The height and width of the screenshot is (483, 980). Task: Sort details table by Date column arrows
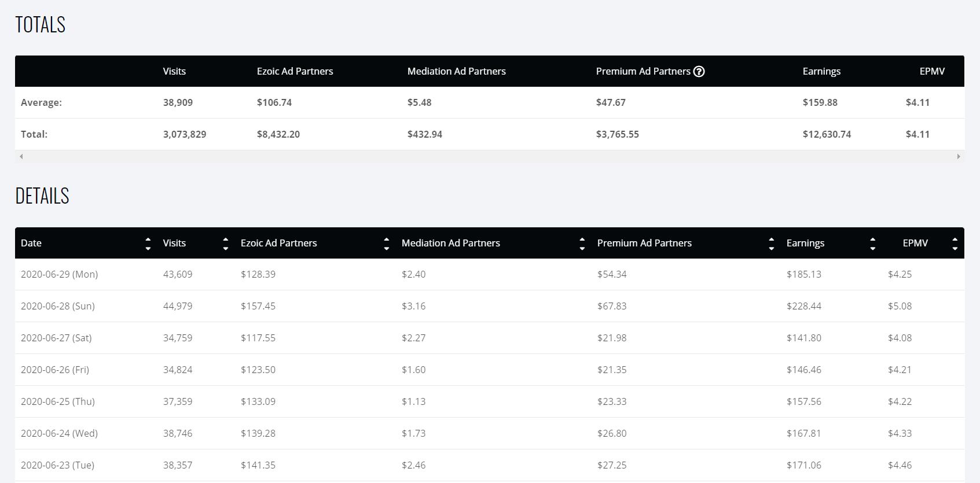148,244
